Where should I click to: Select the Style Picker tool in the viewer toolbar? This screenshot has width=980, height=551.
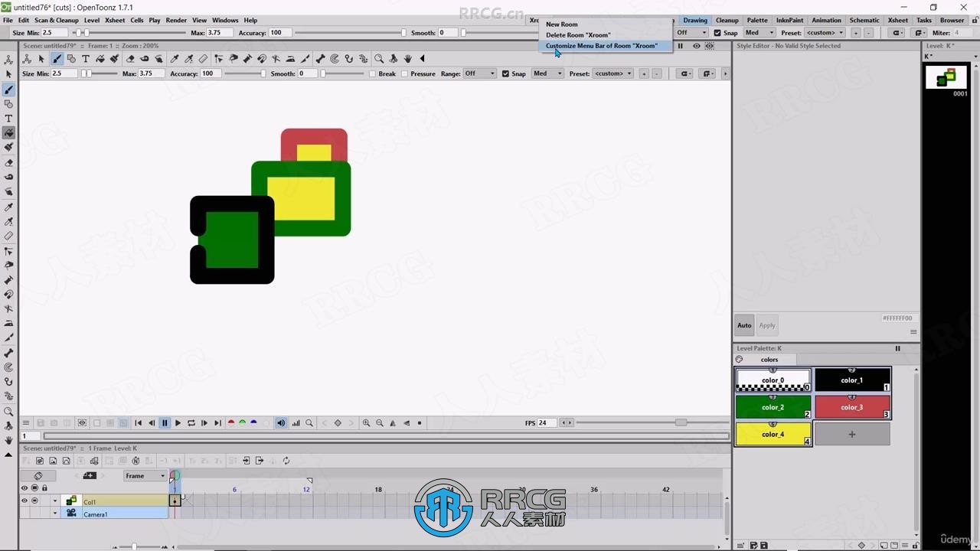pyautogui.click(x=175, y=58)
